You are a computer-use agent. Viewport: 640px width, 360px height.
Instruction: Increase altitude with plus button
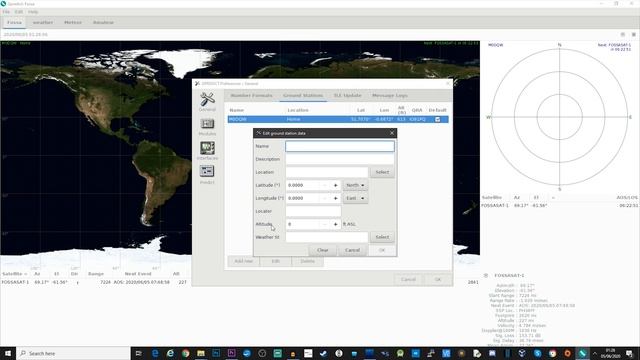(x=336, y=224)
